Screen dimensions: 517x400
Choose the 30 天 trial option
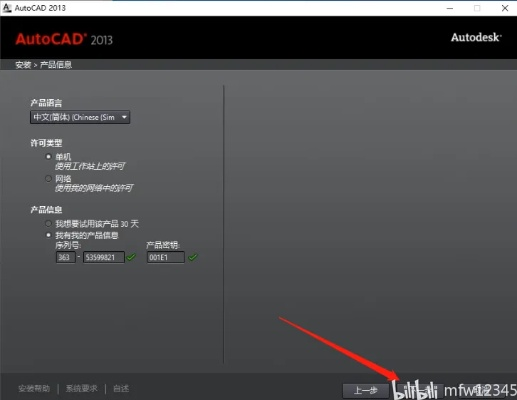click(x=49, y=223)
